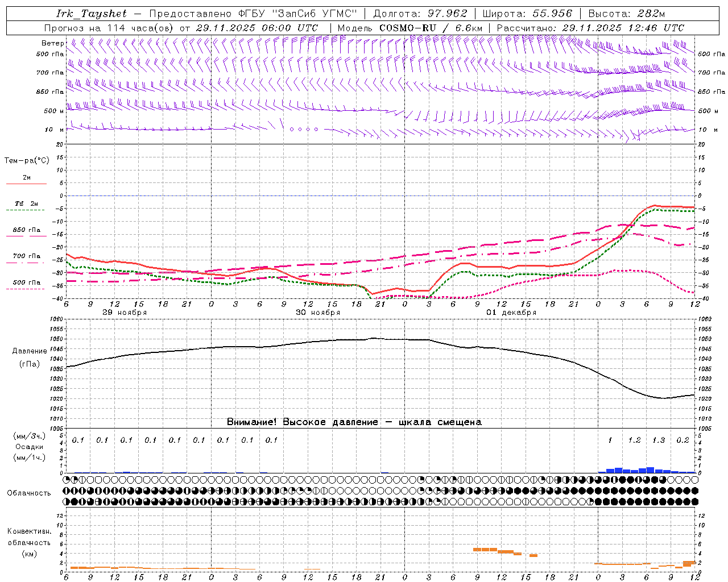
Task: Click the 'Осадки' precipitation label
Action: point(30,447)
